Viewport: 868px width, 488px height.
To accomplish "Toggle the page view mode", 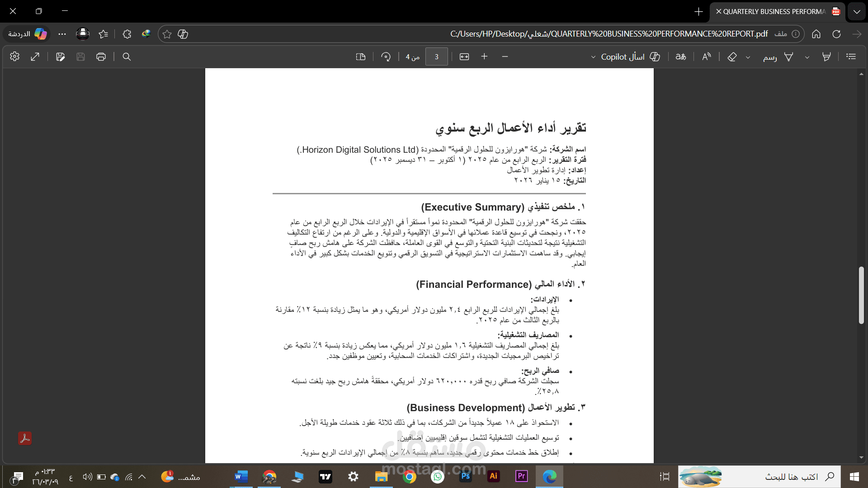I will click(360, 56).
